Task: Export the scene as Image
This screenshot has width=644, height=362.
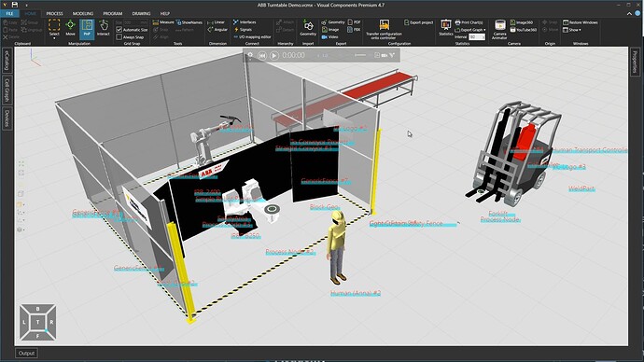Action: coord(330,30)
